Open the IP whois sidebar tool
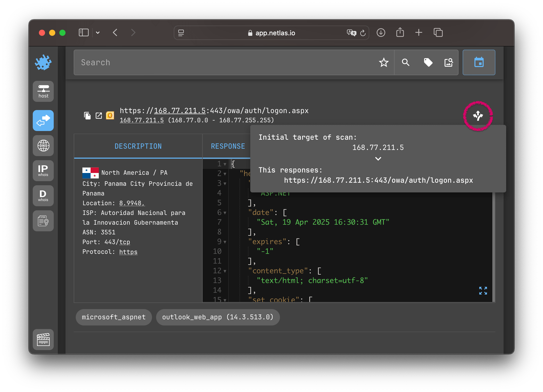Viewport: 543px width, 392px height. [43, 170]
